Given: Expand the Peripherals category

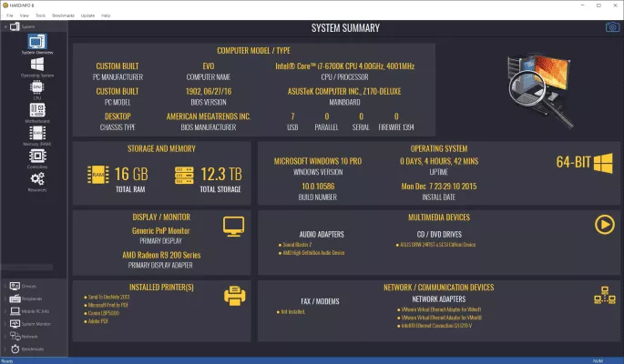Looking at the screenshot, I should tap(4, 298).
